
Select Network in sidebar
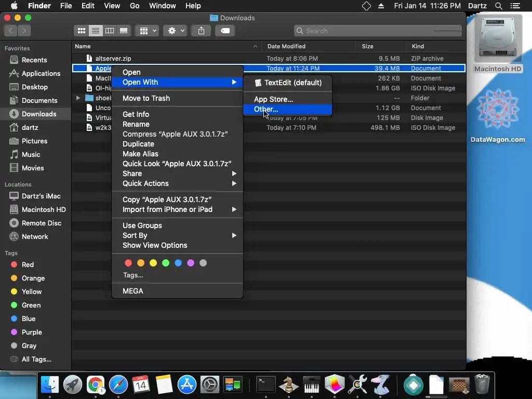35,237
